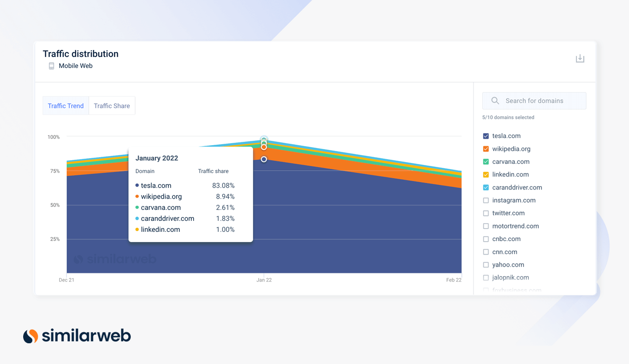Viewport: 629px width, 364px height.
Task: Click caranddriver.com row in tooltip
Action: point(185,218)
